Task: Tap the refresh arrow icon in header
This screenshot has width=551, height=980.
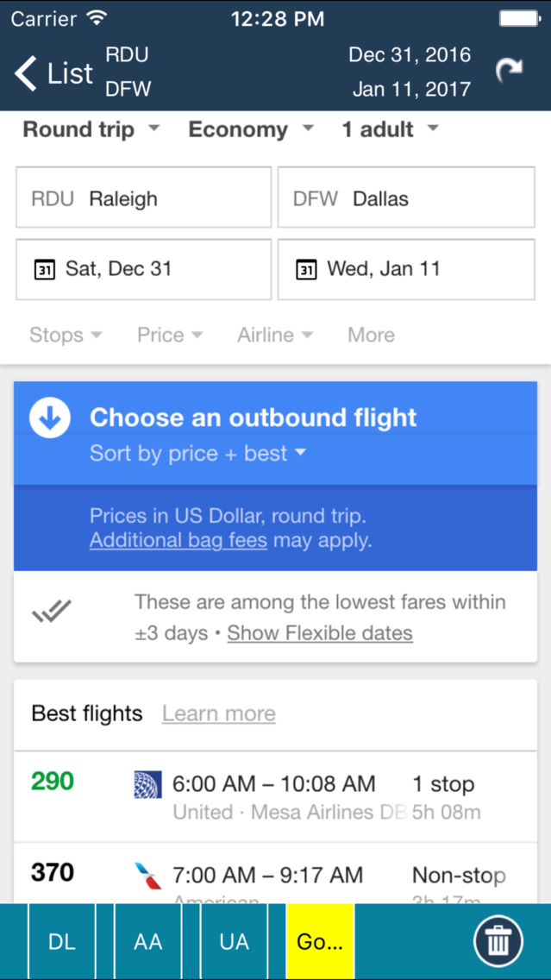Action: pyautogui.click(x=509, y=72)
